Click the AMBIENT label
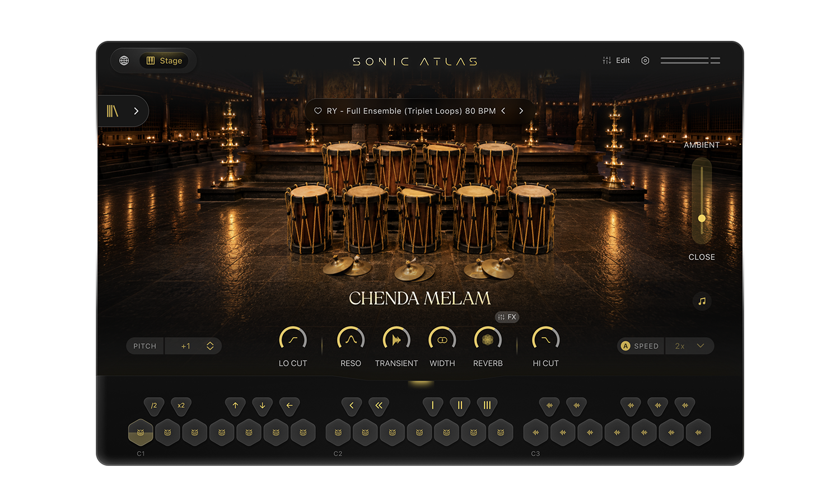This screenshot has height=504, width=840. click(702, 145)
